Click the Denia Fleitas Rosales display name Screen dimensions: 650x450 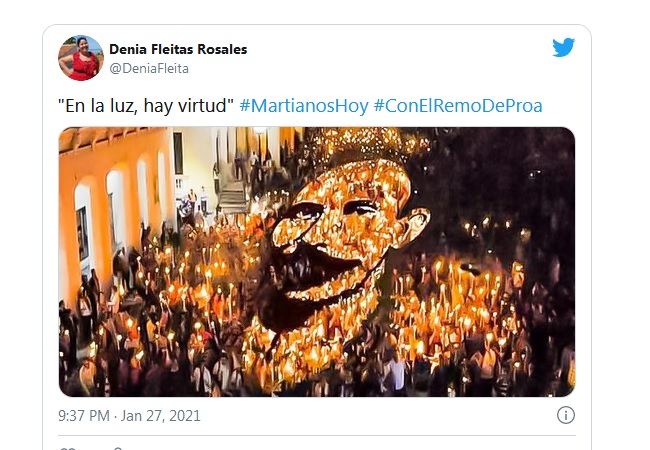click(178, 49)
